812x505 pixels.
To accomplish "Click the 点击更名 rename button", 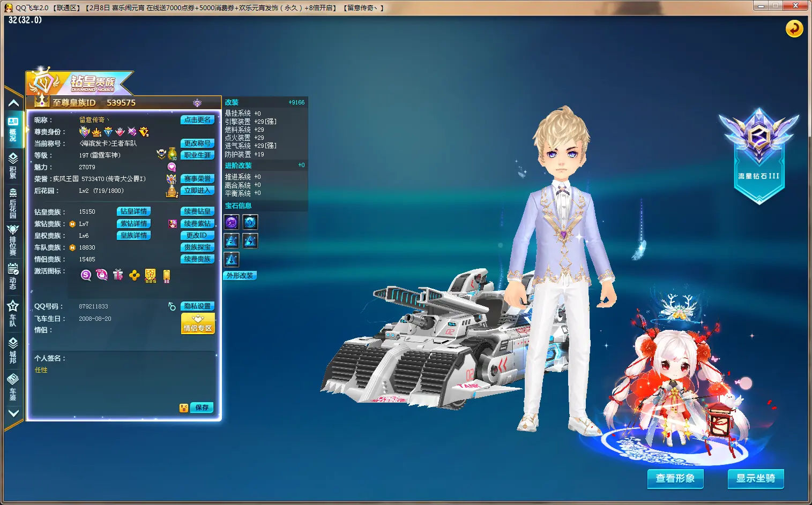I will tap(197, 120).
